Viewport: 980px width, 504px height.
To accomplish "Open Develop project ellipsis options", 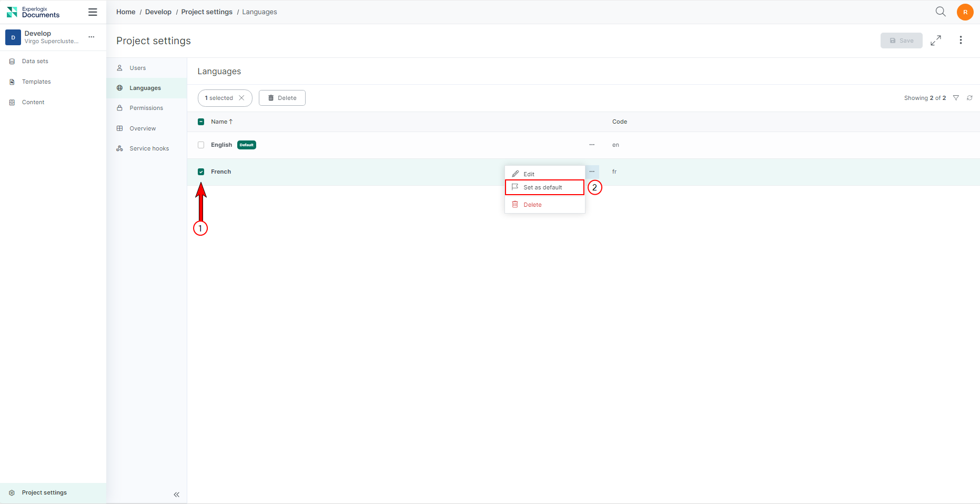I will [x=92, y=37].
